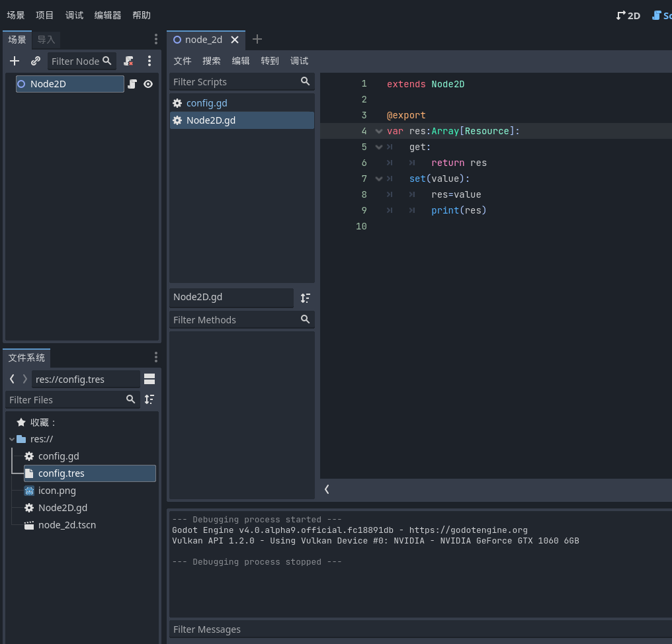Open script editor 编辑 menu
672x644 pixels.
point(241,61)
